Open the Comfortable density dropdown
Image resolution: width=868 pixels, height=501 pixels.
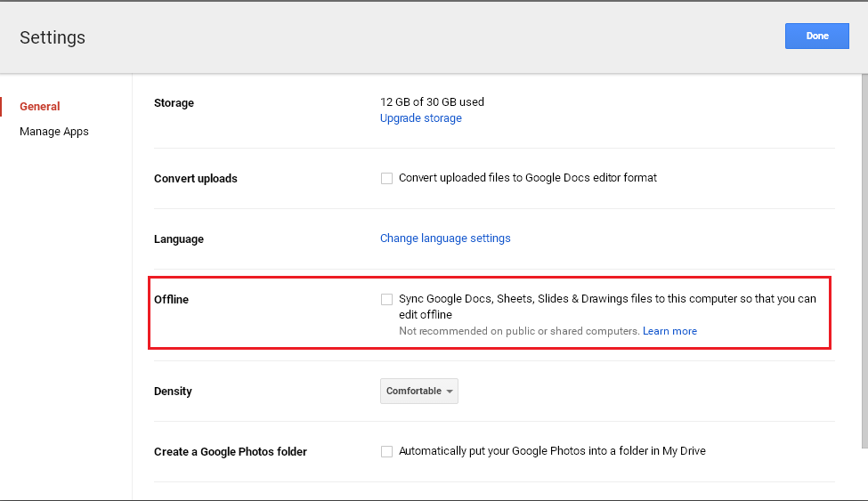coord(414,392)
